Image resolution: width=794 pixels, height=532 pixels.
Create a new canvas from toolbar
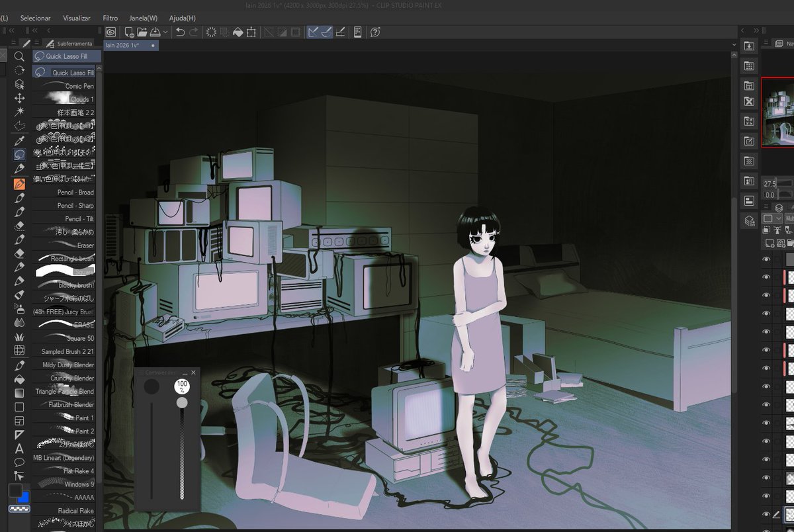tap(129, 32)
